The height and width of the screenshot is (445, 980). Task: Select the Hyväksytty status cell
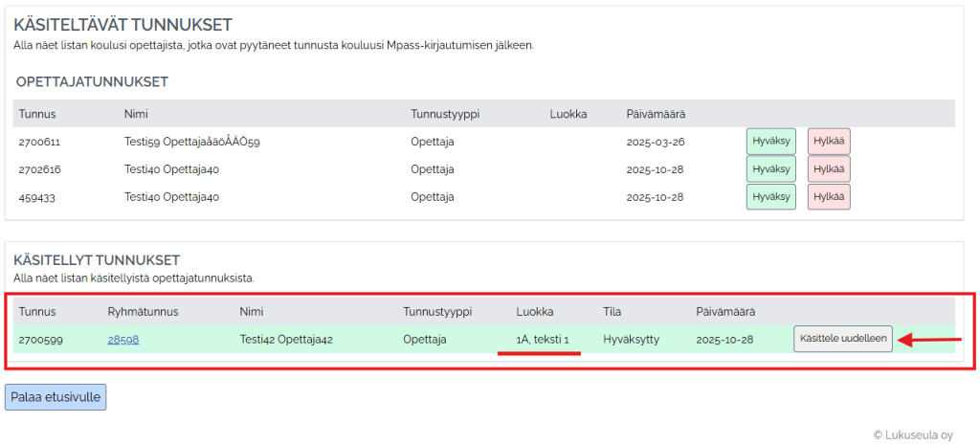click(x=631, y=340)
